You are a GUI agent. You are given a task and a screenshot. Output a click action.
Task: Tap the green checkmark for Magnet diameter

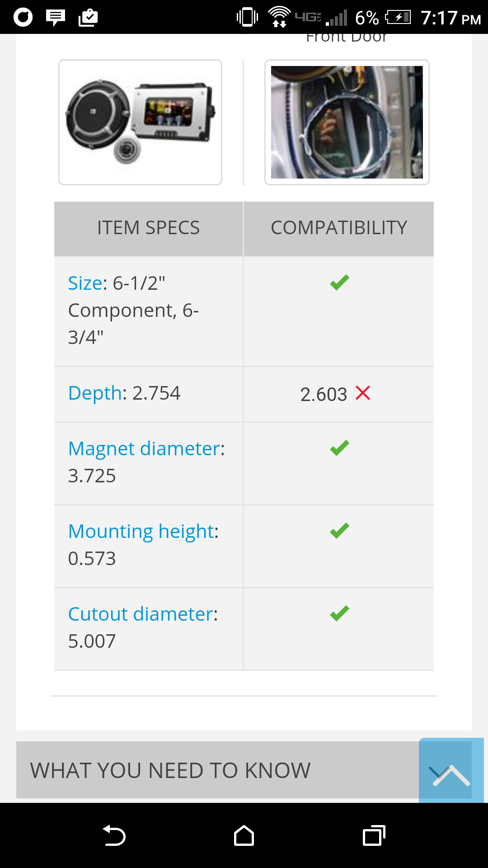(339, 448)
